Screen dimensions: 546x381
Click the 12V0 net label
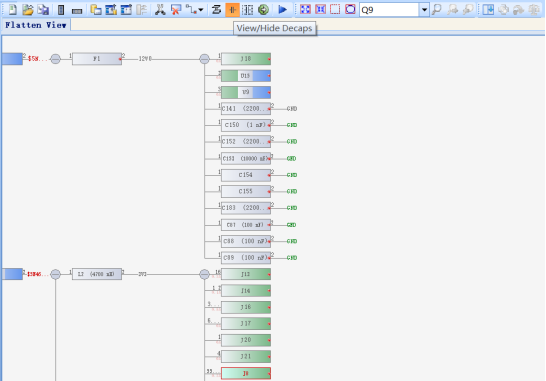tap(145, 59)
